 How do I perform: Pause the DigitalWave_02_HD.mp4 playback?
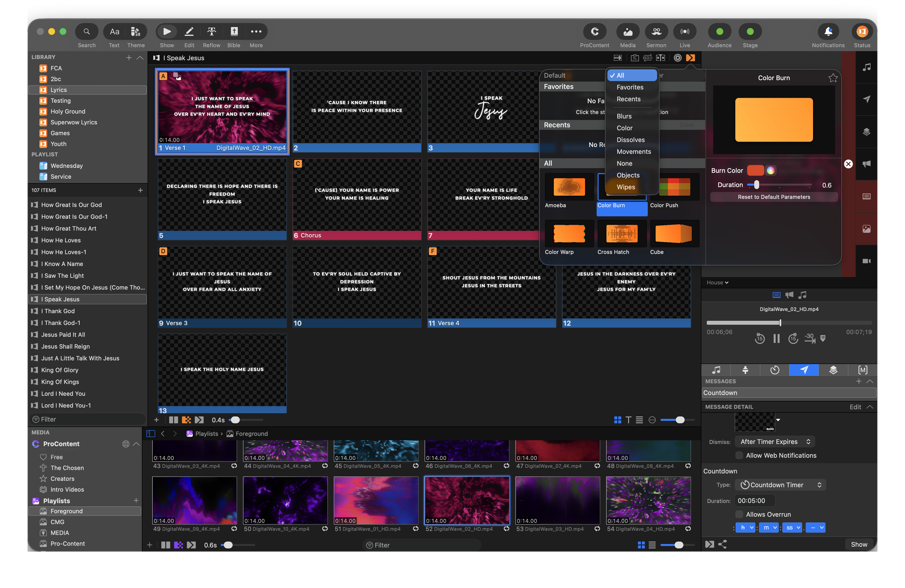776,338
